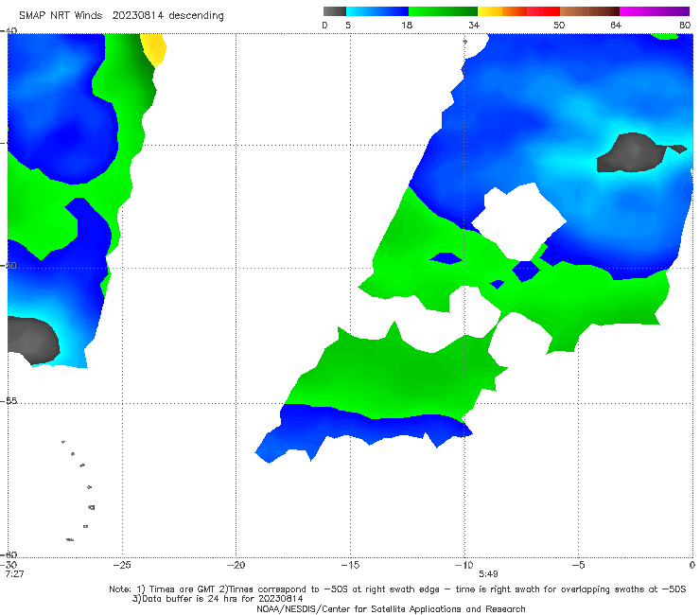
Task: Click the "-25" longitude axis label
Action: pos(122,565)
